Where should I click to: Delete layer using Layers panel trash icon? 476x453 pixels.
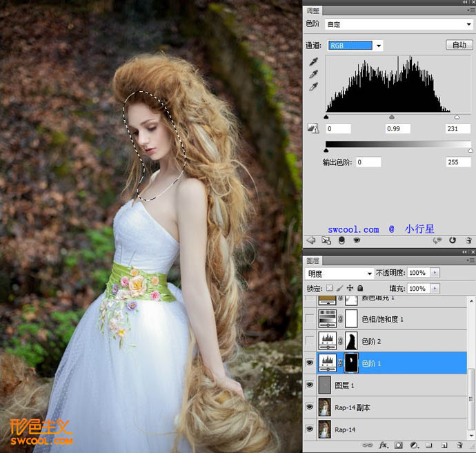pos(459,445)
